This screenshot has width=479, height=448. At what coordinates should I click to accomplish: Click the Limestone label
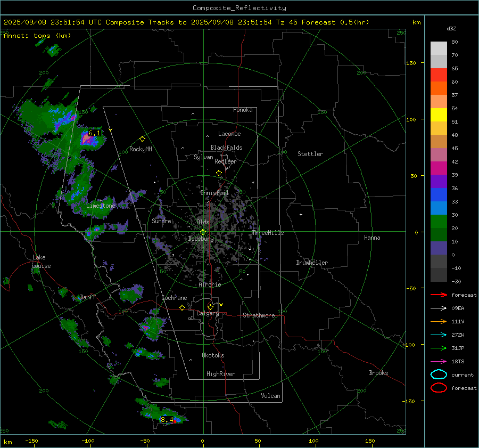(101, 206)
